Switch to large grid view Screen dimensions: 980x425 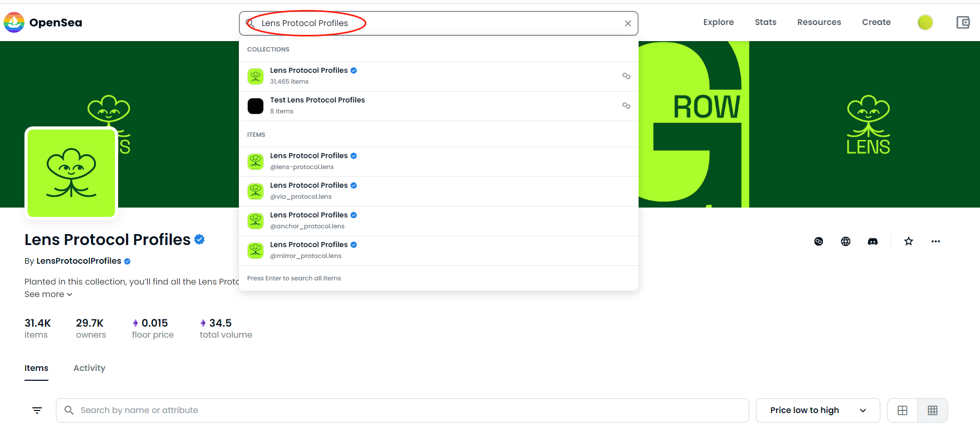tap(902, 410)
